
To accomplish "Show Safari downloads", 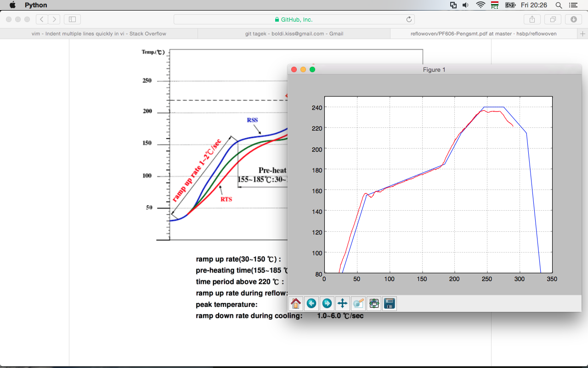I will click(x=573, y=19).
